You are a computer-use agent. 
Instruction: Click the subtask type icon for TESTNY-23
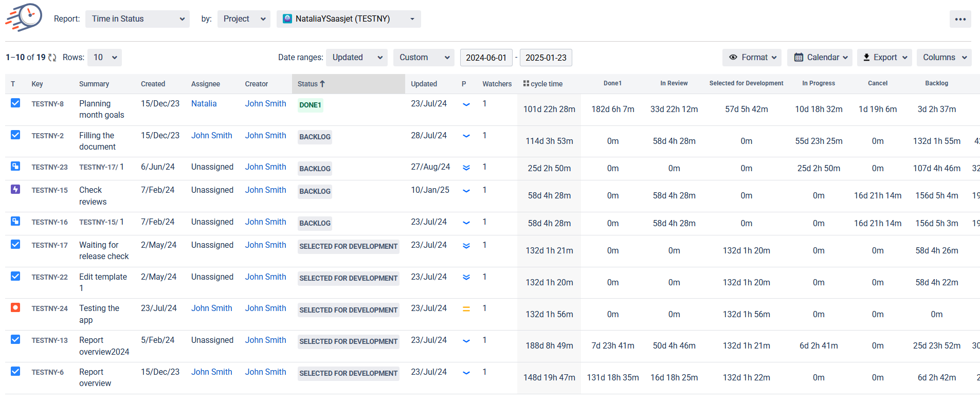[x=15, y=167]
